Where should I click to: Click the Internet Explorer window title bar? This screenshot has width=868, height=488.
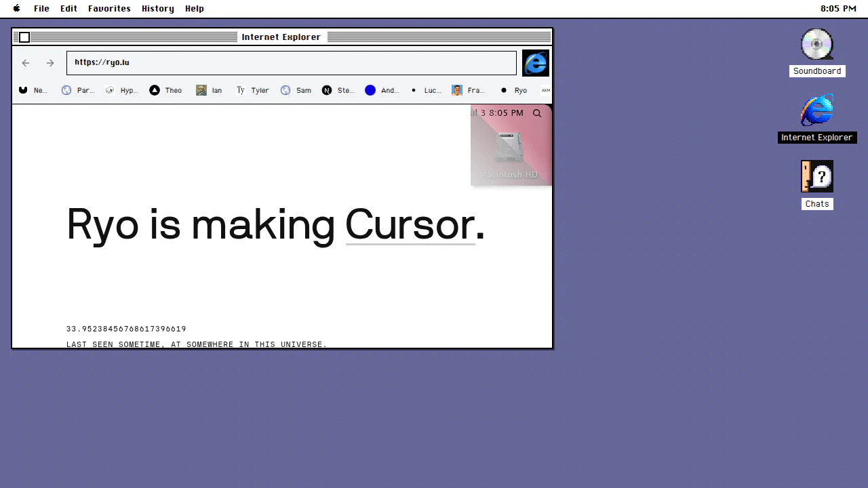coord(282,37)
